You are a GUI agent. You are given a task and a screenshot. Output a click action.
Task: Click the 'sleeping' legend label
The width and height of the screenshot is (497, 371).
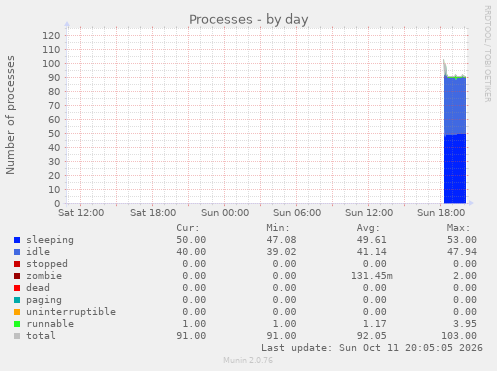pos(50,240)
